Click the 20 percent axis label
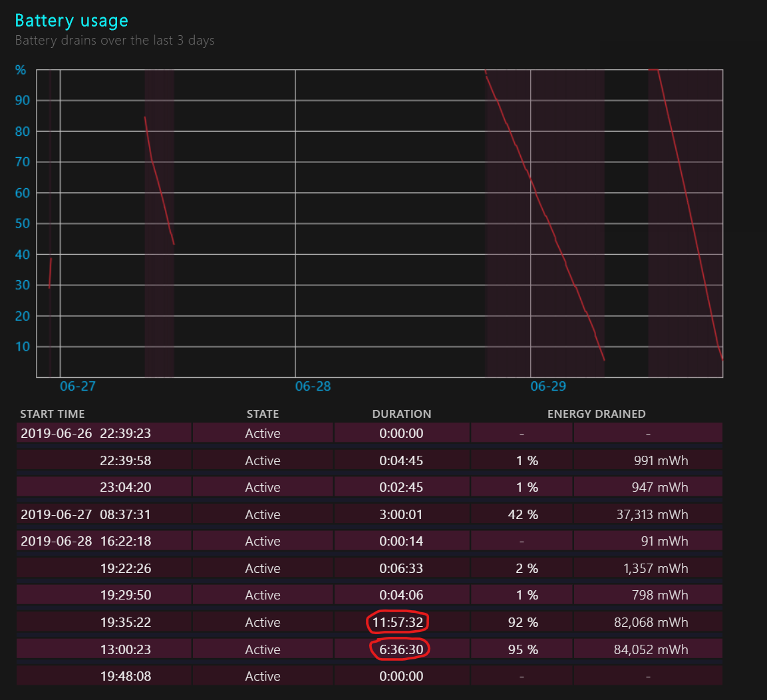767x700 pixels. [x=23, y=316]
